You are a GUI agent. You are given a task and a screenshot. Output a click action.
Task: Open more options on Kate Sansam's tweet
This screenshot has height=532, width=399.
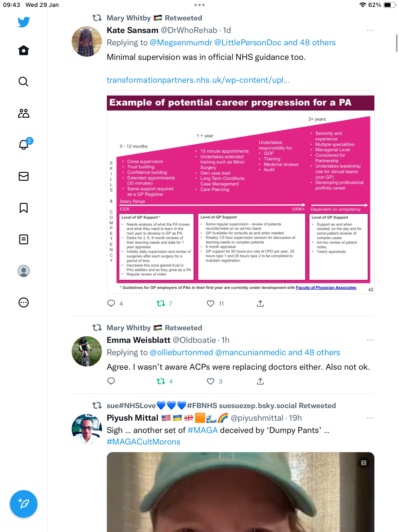click(x=370, y=30)
